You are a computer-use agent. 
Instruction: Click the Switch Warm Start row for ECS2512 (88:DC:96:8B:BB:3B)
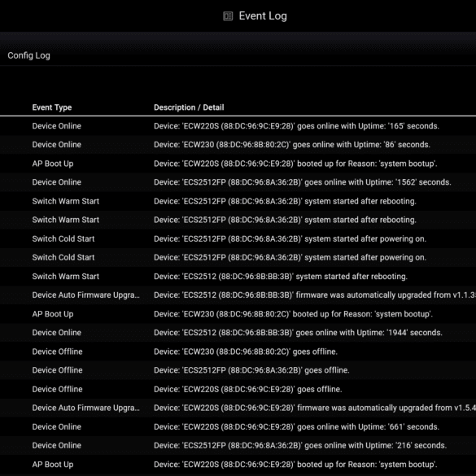(x=238, y=277)
